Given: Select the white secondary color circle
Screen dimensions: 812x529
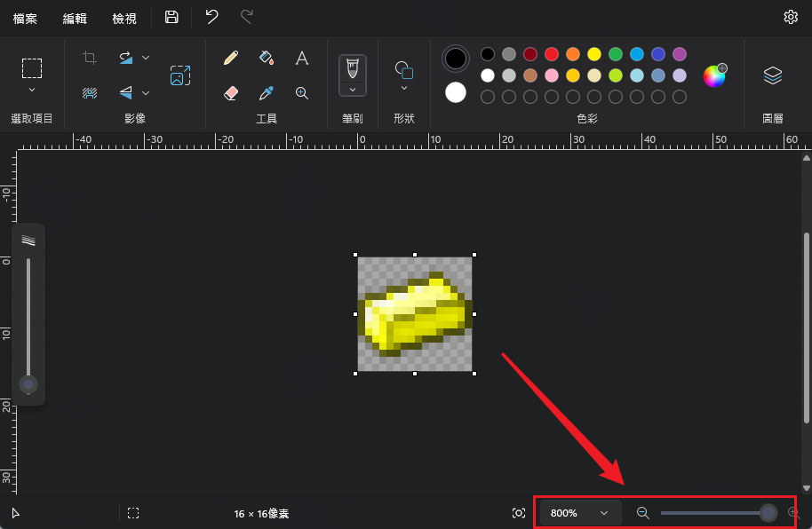Looking at the screenshot, I should 456,92.
